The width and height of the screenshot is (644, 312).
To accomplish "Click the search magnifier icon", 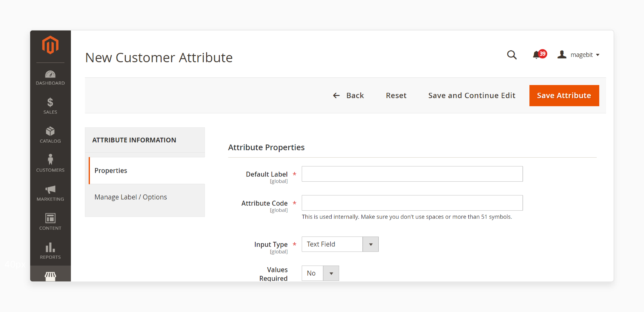I will [512, 55].
